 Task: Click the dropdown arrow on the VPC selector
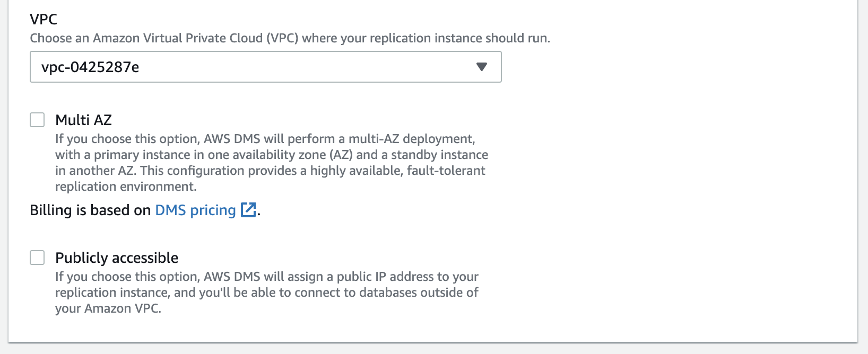point(481,67)
